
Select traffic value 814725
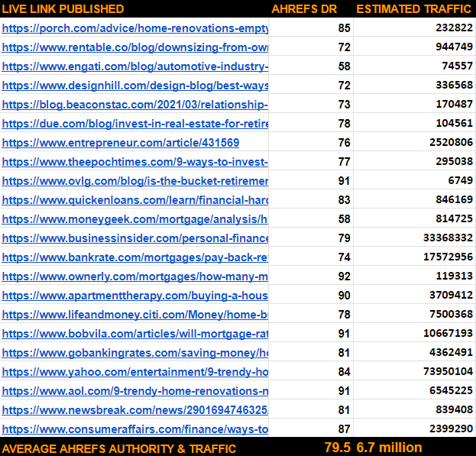point(454,219)
